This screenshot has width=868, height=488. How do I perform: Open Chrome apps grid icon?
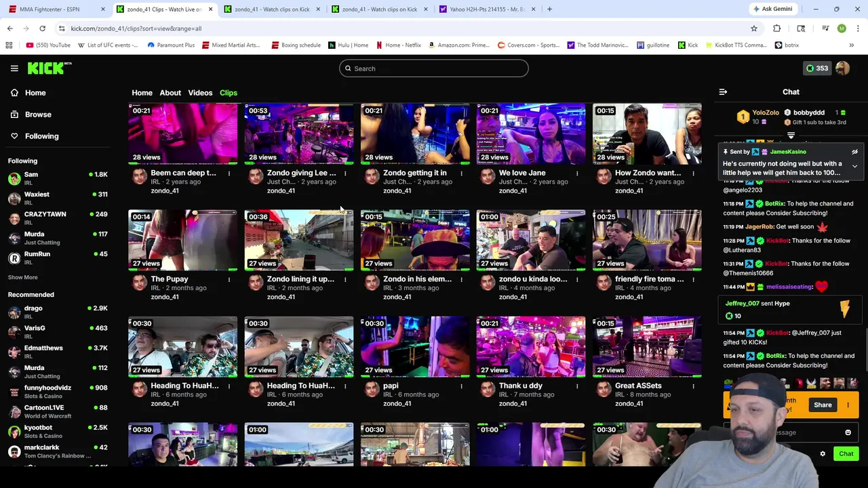[9, 45]
